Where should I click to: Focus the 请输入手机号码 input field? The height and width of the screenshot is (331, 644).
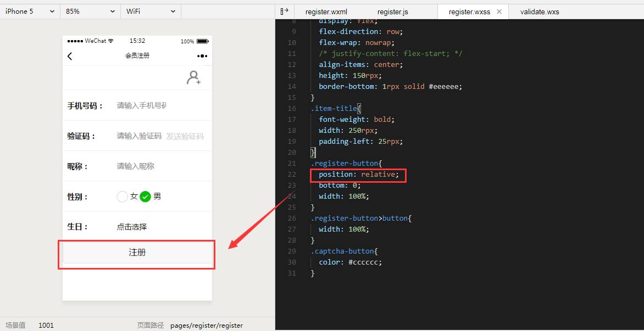[142, 106]
